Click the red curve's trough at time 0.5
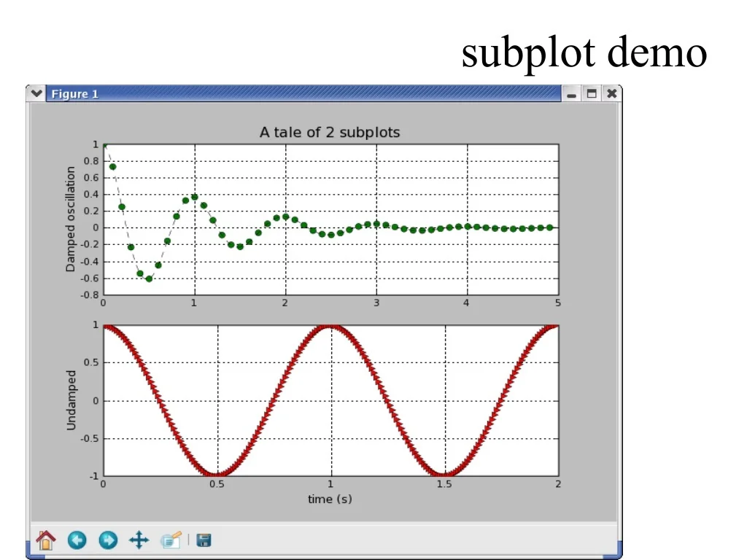The image size is (747, 560). [x=217, y=475]
